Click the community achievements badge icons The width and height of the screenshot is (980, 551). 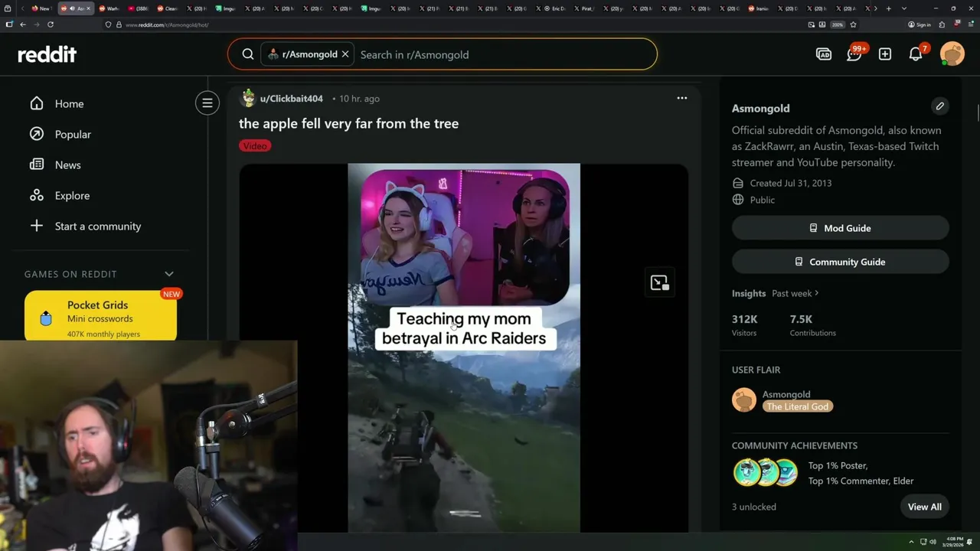766,472
